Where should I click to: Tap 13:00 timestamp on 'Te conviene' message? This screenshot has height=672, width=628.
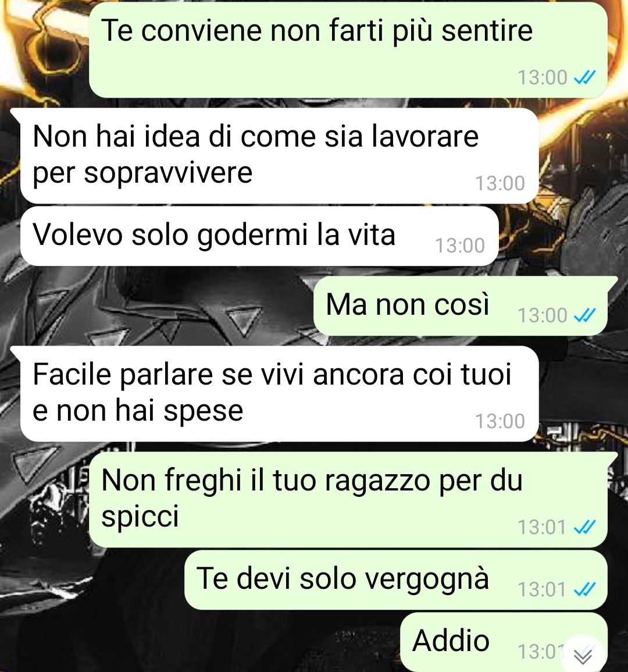[542, 77]
